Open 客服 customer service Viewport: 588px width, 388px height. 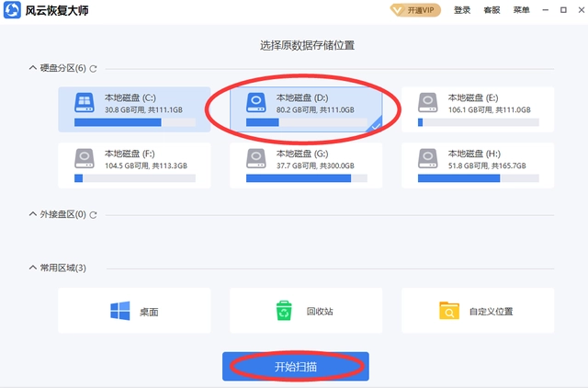pos(492,10)
